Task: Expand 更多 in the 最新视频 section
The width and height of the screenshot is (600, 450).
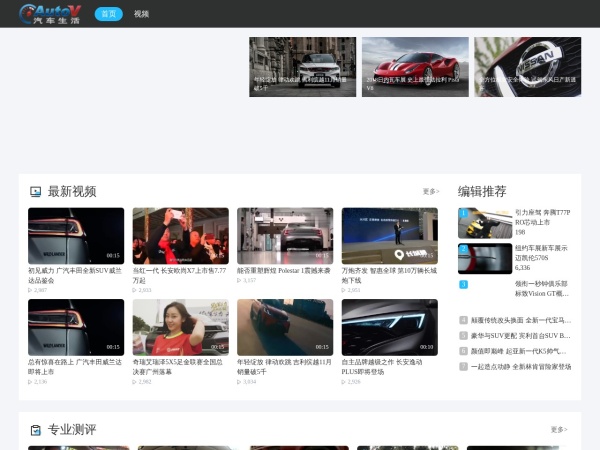Action: [x=430, y=191]
